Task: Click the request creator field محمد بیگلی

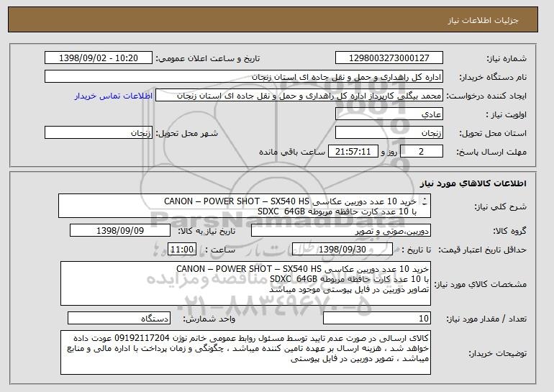Action: pyautogui.click(x=299, y=96)
